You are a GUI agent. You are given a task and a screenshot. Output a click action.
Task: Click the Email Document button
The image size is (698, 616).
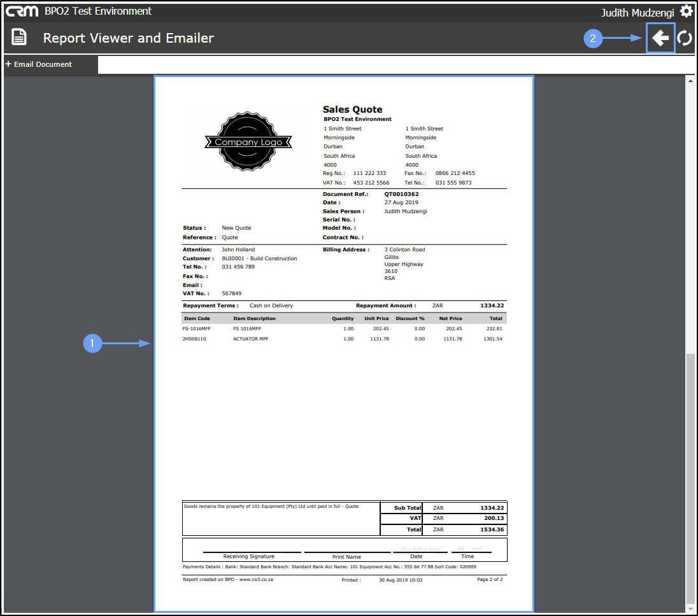39,64
